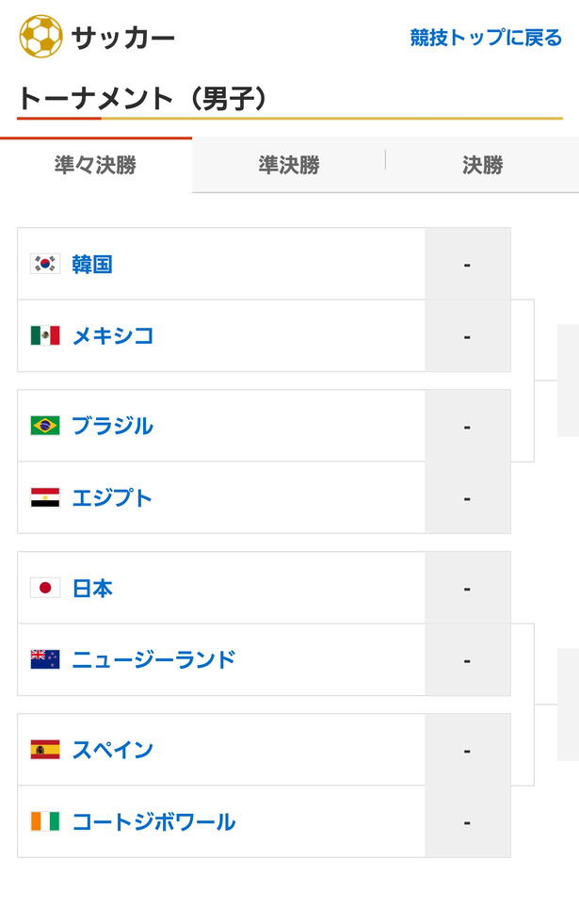Click the score cell for スペイン
The image size is (579, 924).
click(467, 750)
